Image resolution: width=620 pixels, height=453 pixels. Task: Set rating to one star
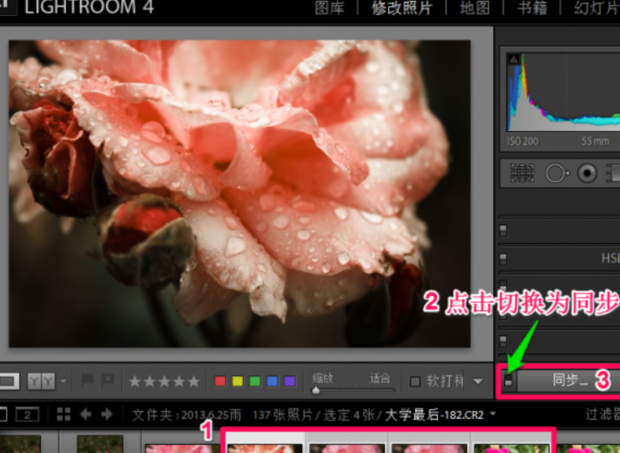click(x=135, y=381)
